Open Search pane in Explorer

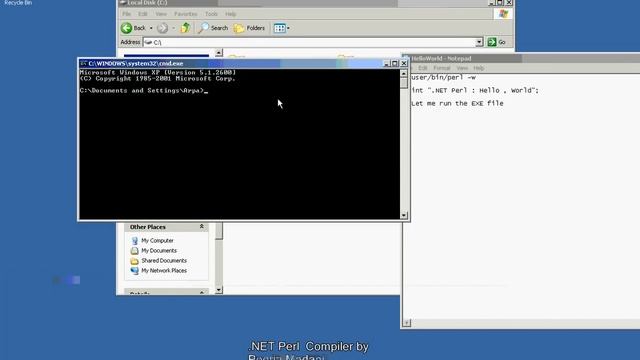(x=213, y=28)
